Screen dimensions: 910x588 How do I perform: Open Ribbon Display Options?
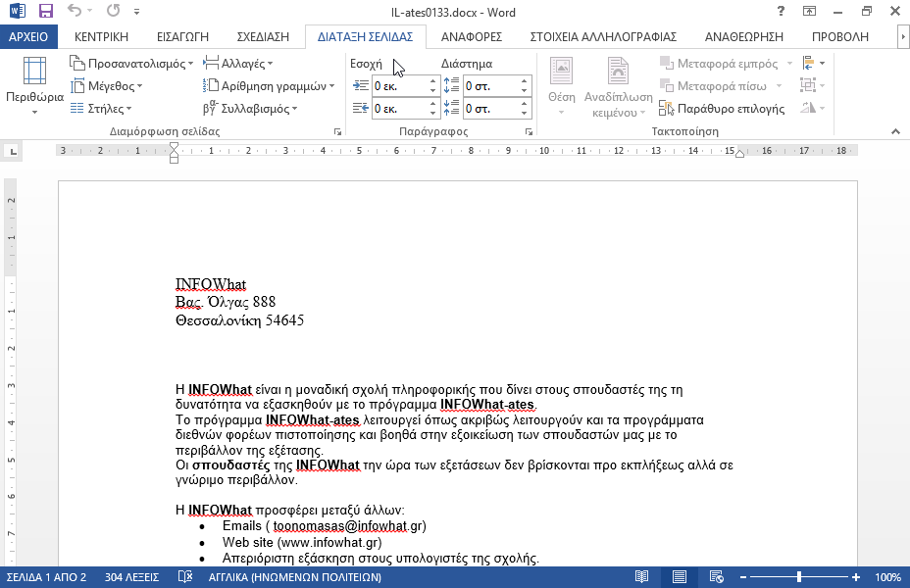[x=809, y=11]
